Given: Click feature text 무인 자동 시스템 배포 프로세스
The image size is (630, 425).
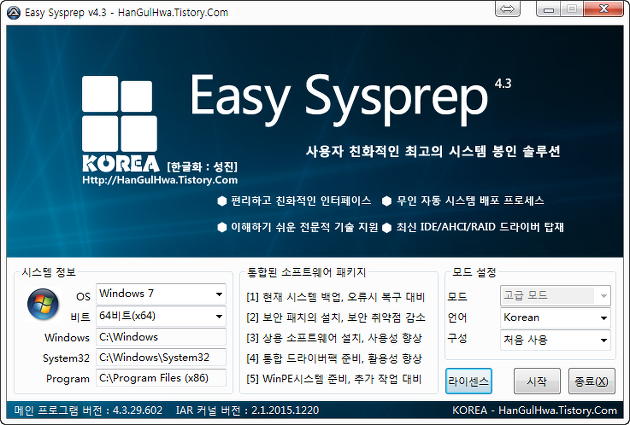Looking at the screenshot, I should [470, 200].
